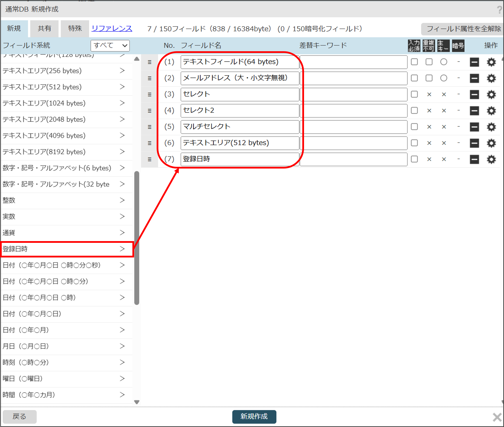The image size is (504, 427).
Task: Add 通貨 field type via arrow
Action: pos(122,233)
